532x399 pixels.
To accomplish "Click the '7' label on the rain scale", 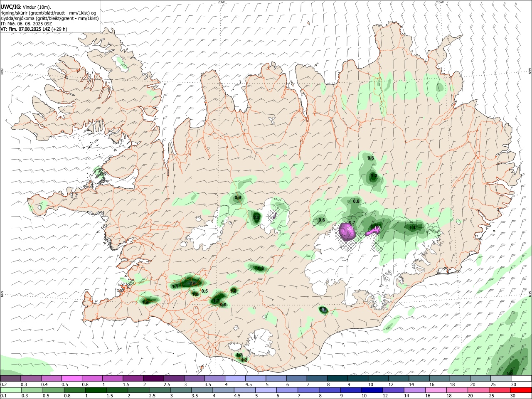I will click(x=299, y=396).
